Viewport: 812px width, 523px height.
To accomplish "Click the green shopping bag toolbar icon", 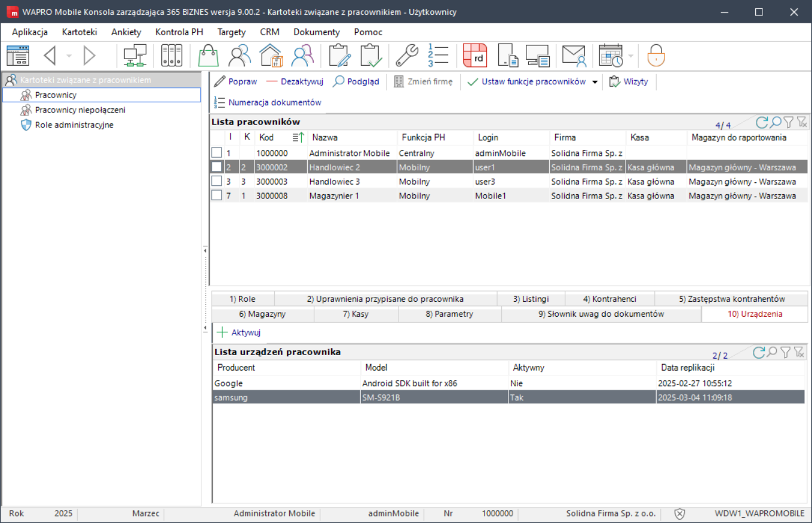I will [209, 56].
